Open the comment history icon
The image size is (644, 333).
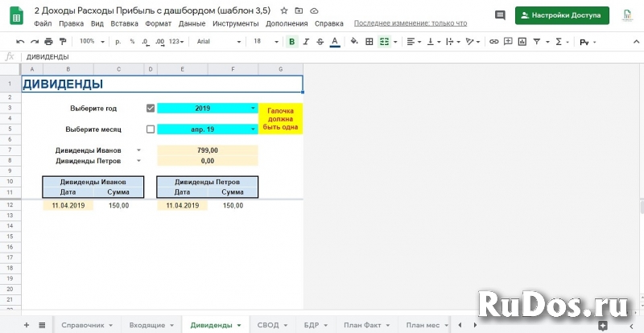[500, 15]
